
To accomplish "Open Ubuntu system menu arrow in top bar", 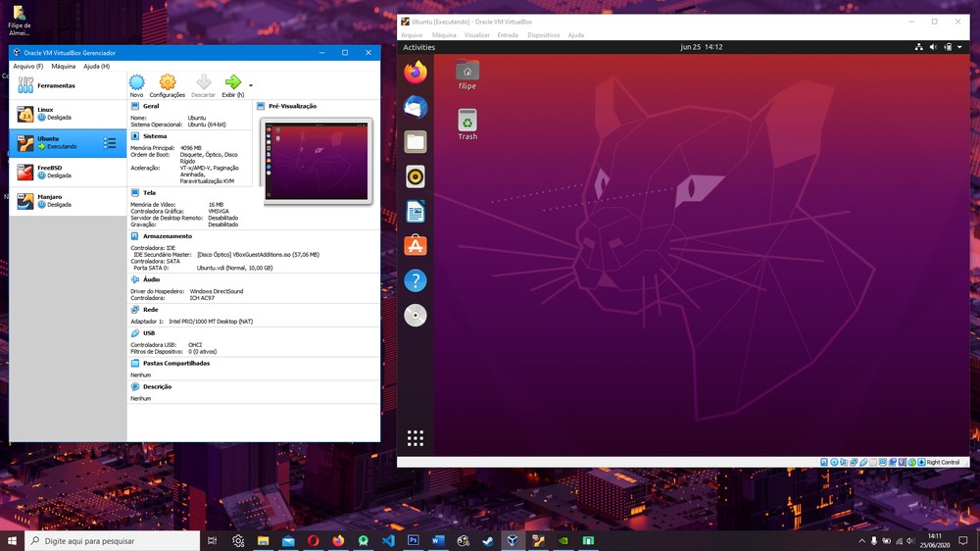I will tap(961, 47).
